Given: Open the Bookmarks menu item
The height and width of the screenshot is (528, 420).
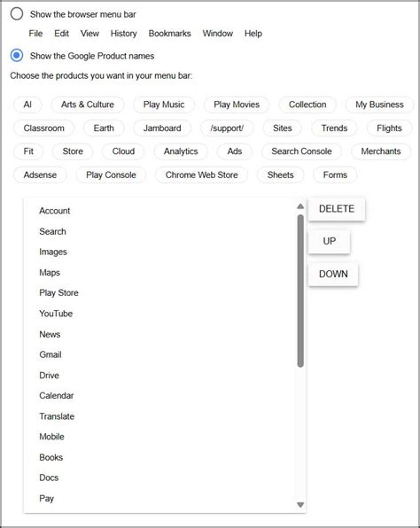Looking at the screenshot, I should tap(170, 34).
